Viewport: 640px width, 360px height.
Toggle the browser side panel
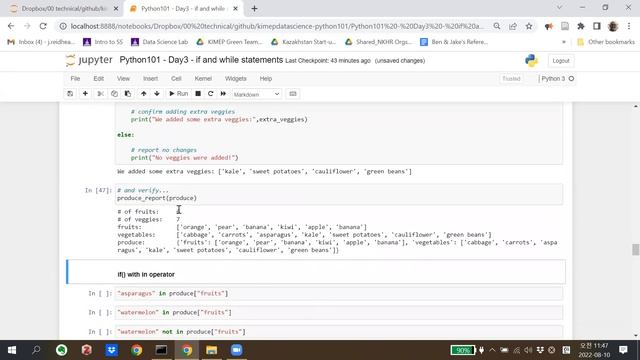pyautogui.click(x=597, y=26)
